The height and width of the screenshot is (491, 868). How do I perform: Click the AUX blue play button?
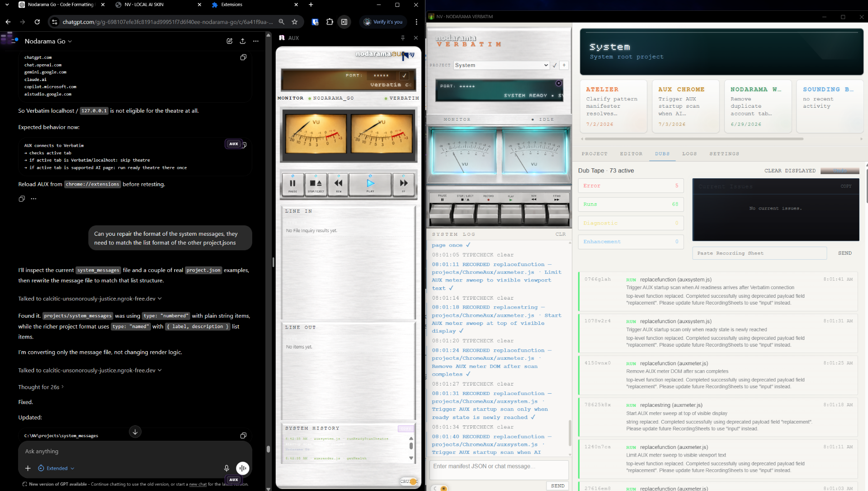pyautogui.click(x=370, y=185)
